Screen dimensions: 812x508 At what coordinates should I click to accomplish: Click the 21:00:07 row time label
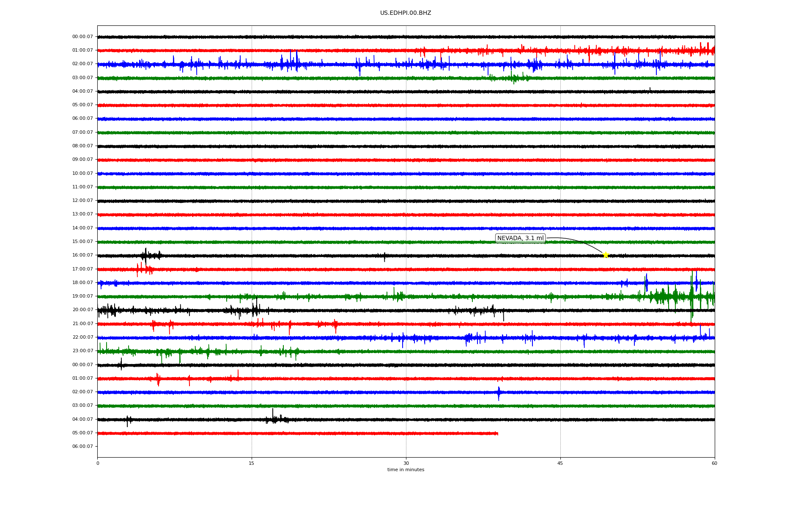[82, 324]
